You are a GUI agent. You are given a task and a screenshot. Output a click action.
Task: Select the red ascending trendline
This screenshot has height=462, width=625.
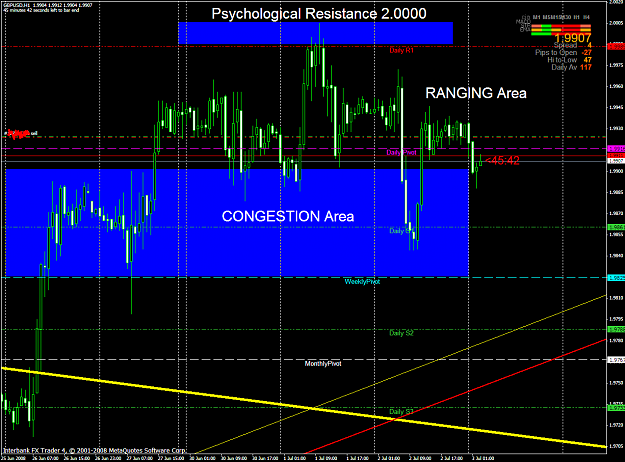(x=456, y=396)
